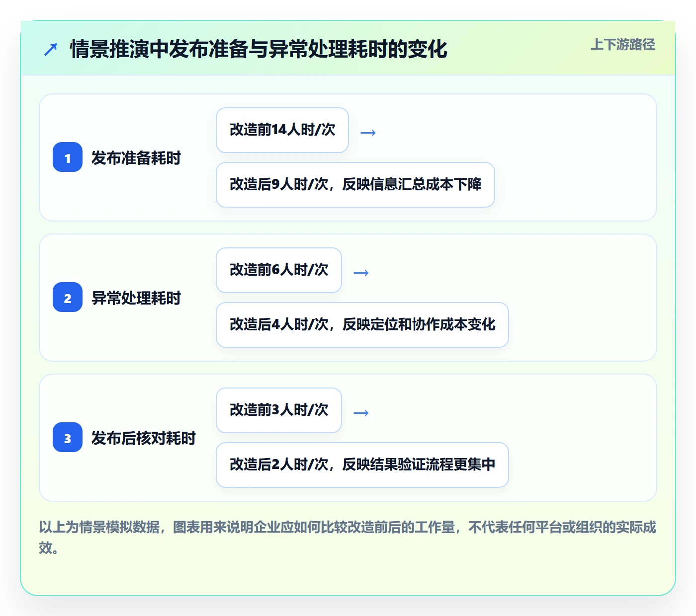Click the arrow after 改造前3人时/次

click(x=361, y=413)
